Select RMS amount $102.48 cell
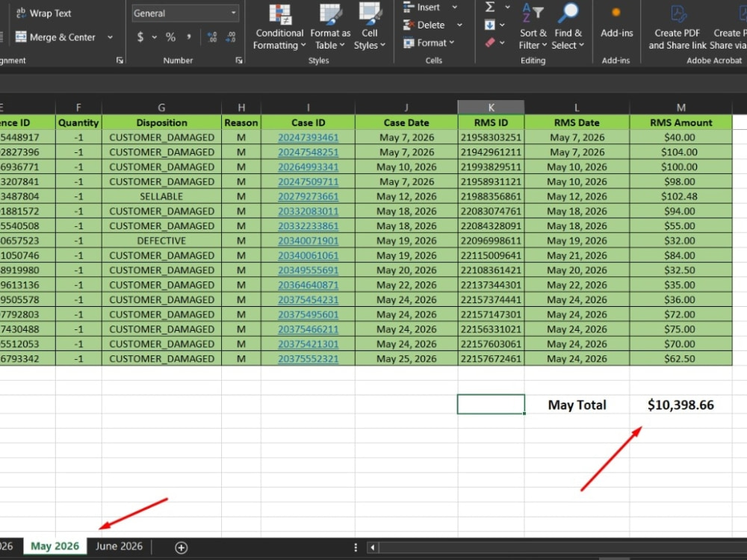 tap(681, 196)
